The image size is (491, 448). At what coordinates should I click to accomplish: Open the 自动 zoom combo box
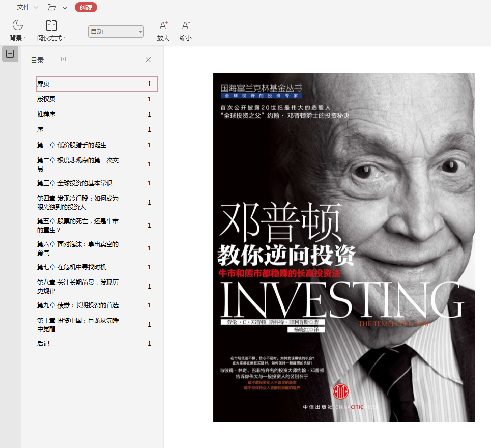coord(116,32)
